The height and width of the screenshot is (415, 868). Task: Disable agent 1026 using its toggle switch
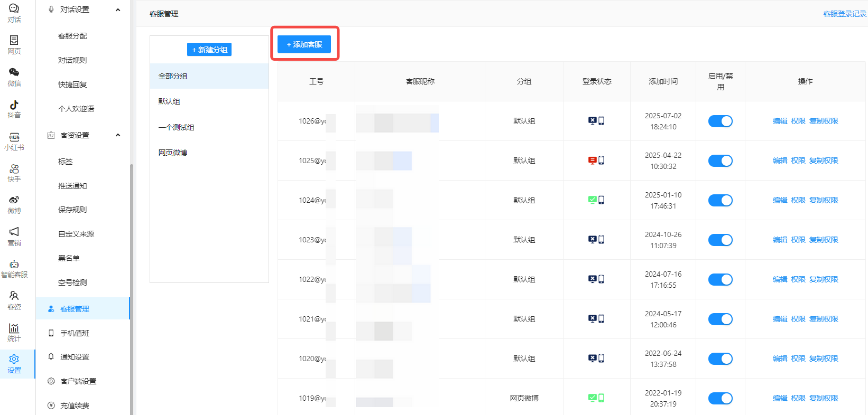click(x=720, y=121)
